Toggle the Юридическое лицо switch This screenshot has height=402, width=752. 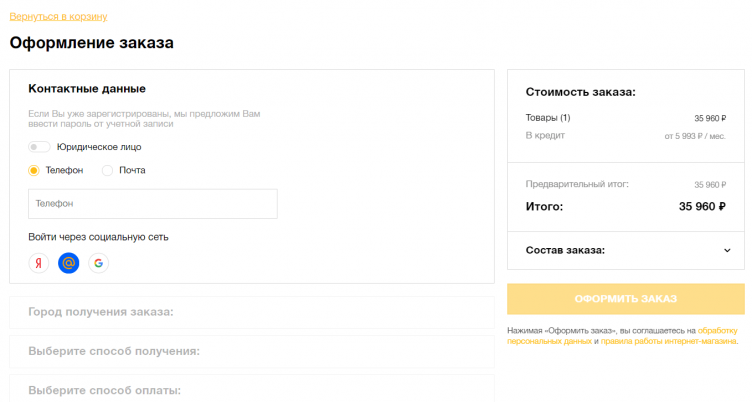[39, 147]
